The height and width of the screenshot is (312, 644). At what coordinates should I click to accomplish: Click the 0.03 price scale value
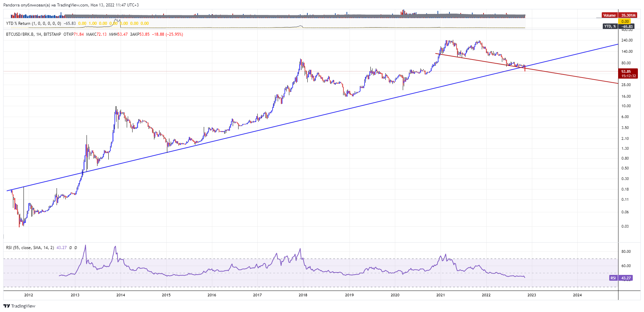pyautogui.click(x=625, y=226)
